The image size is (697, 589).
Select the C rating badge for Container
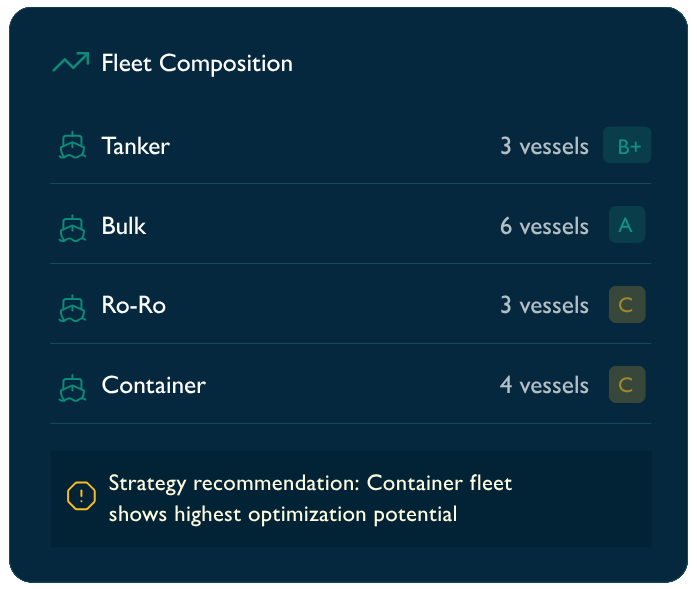pyautogui.click(x=627, y=385)
